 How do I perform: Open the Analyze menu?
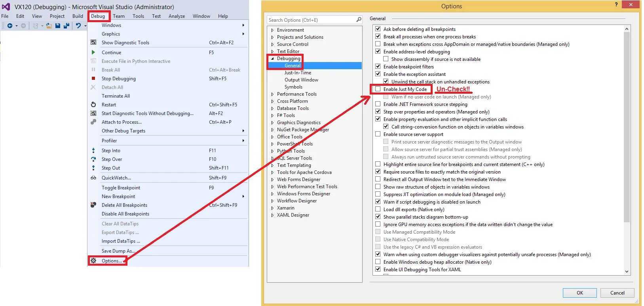[x=177, y=16]
